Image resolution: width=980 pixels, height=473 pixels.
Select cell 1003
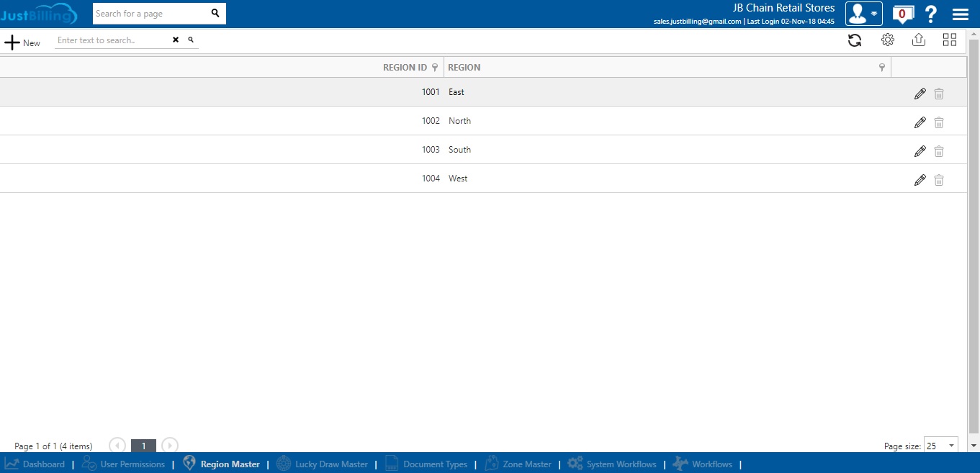point(431,150)
